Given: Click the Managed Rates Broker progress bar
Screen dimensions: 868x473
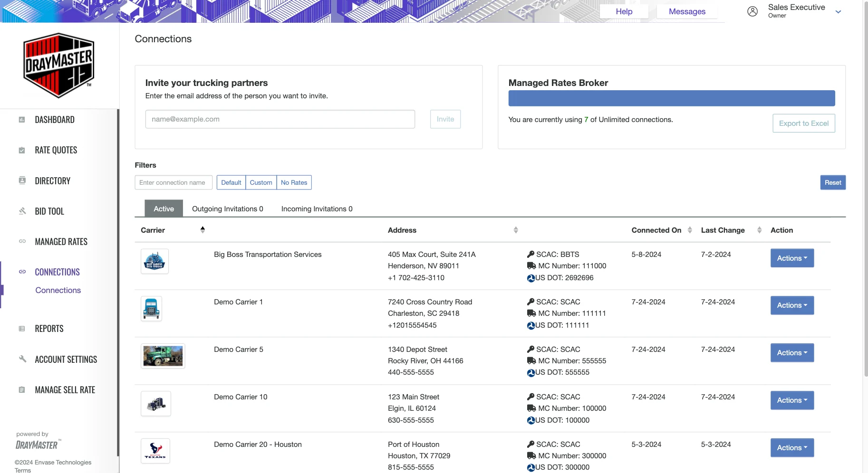Looking at the screenshot, I should (x=671, y=98).
